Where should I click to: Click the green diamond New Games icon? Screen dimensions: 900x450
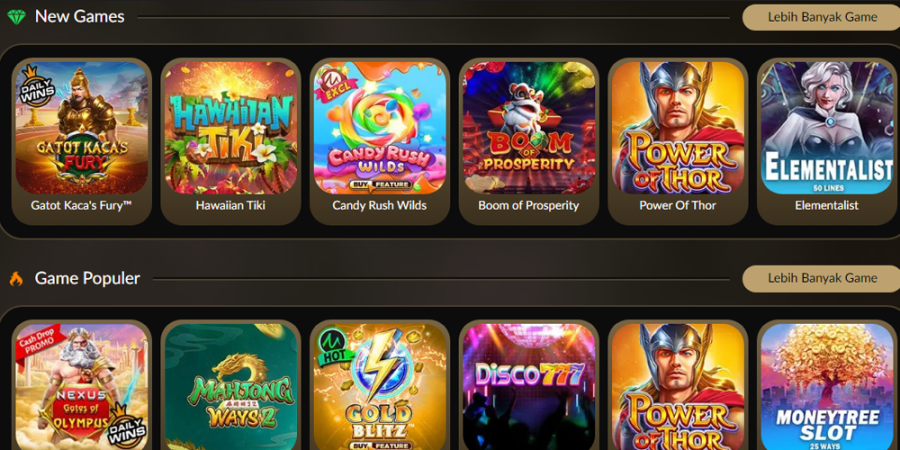(17, 17)
